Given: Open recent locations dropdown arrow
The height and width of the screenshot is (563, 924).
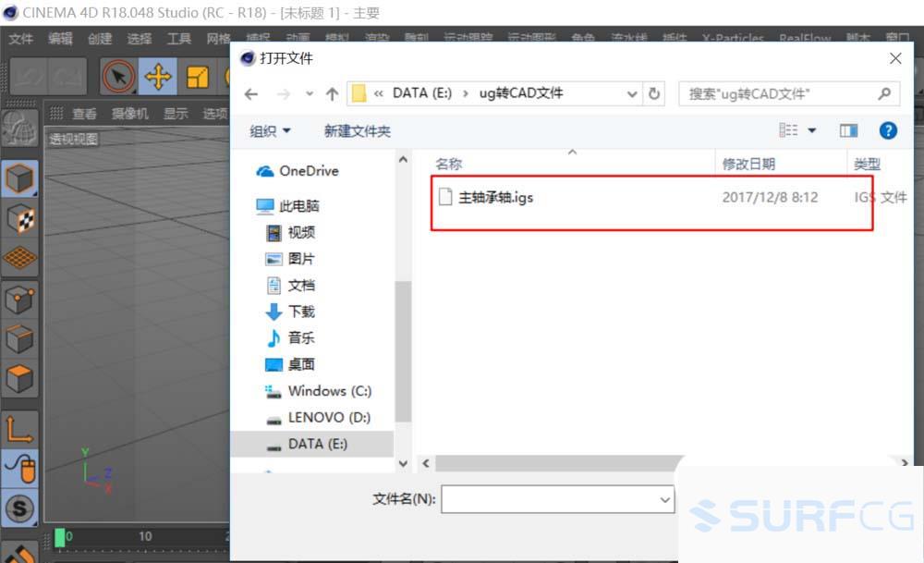Looking at the screenshot, I should point(310,93).
